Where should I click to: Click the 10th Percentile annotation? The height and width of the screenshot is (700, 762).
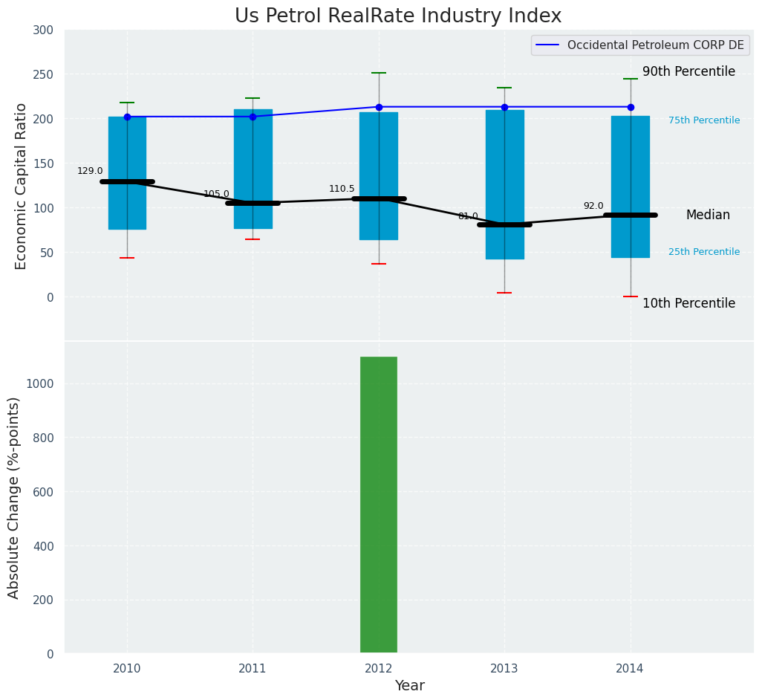click(688, 303)
